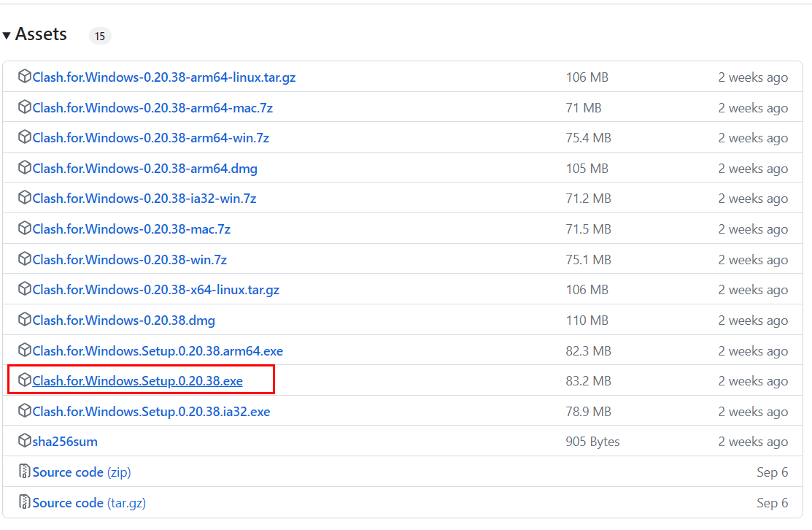Download Source code (zip)
The image size is (812, 530).
pos(82,472)
